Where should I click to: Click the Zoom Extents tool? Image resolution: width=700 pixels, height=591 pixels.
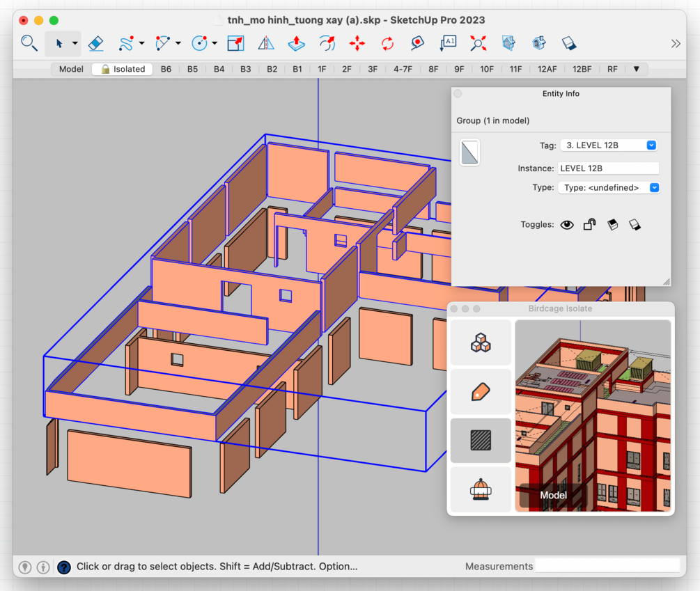(478, 43)
